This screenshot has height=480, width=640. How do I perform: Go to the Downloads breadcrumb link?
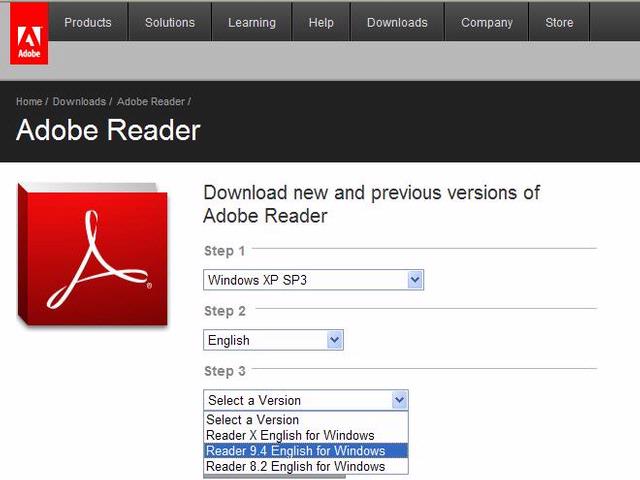(x=79, y=101)
